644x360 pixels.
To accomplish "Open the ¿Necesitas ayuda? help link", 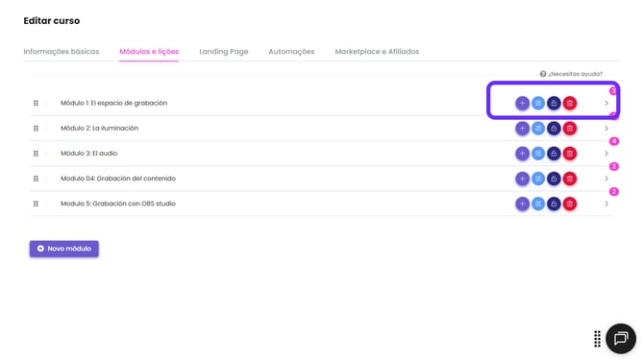I will 571,74.
